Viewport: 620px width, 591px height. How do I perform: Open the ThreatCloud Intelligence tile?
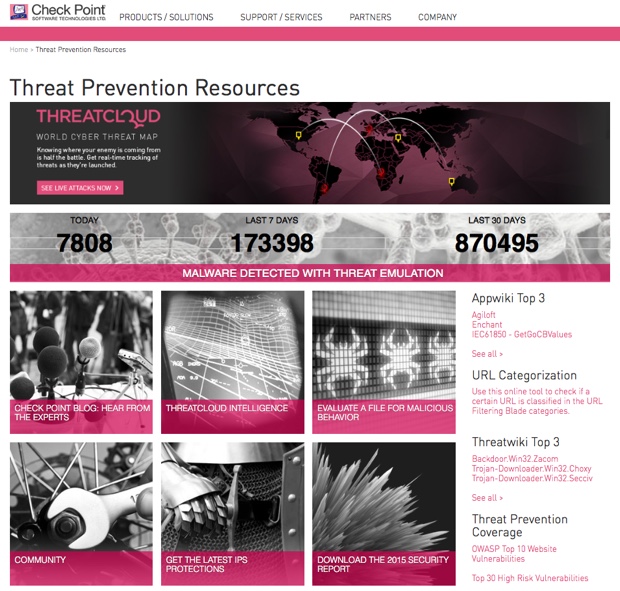(232, 362)
